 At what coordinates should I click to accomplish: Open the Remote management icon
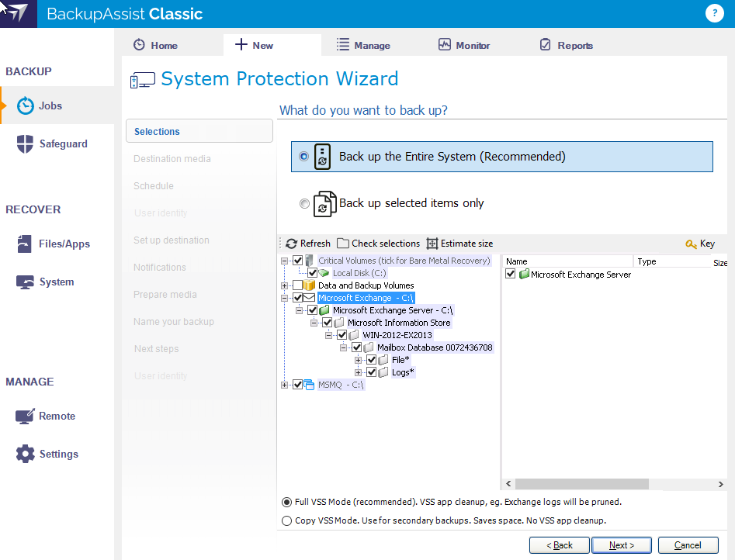(x=26, y=417)
